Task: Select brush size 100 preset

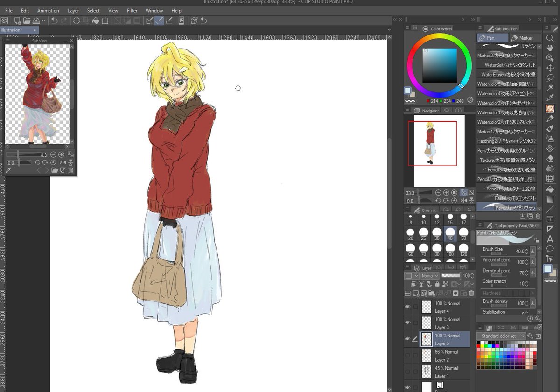Action: 450,251
